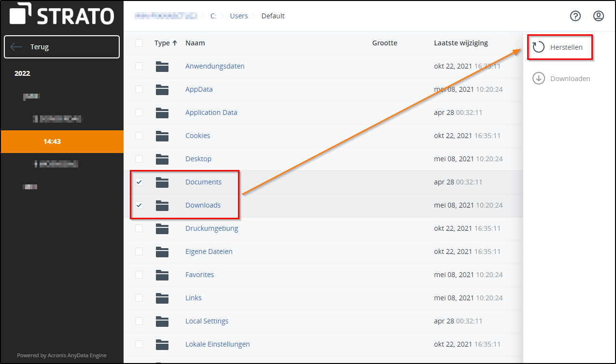Click the Downloaden download arrow icon
The width and height of the screenshot is (616, 364).
tap(538, 78)
